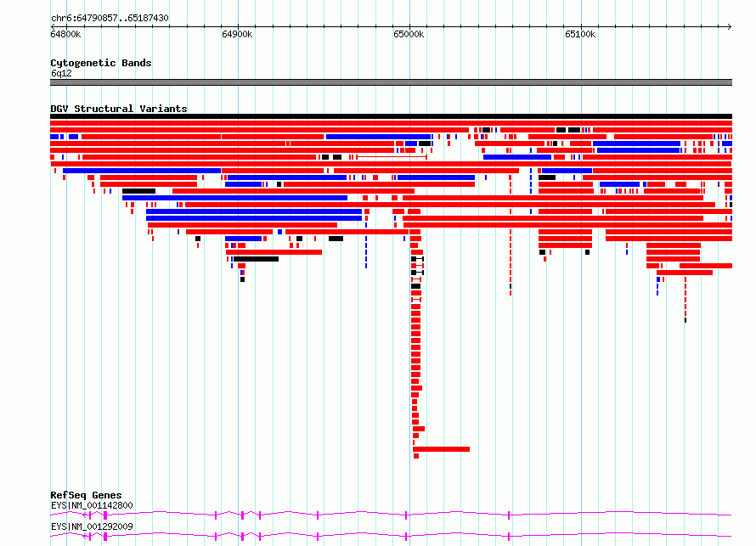Click the gray 6q12 cytogenetic band bar

pos(391,82)
